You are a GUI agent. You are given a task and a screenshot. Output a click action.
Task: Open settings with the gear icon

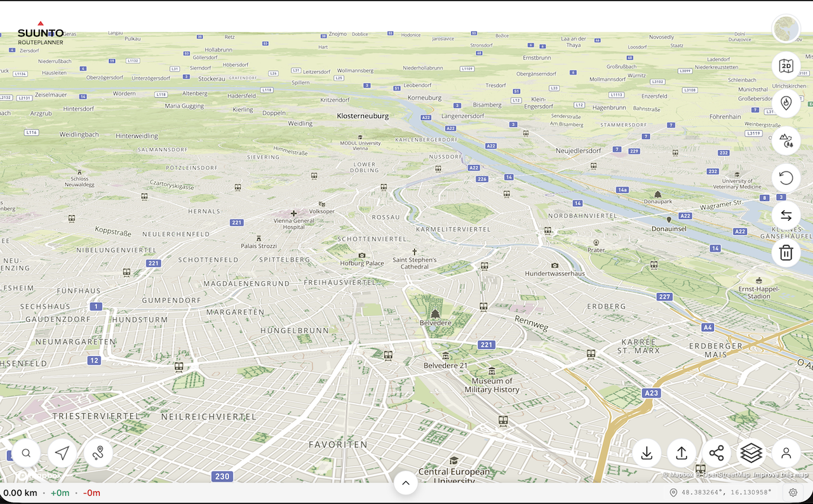[x=793, y=493]
